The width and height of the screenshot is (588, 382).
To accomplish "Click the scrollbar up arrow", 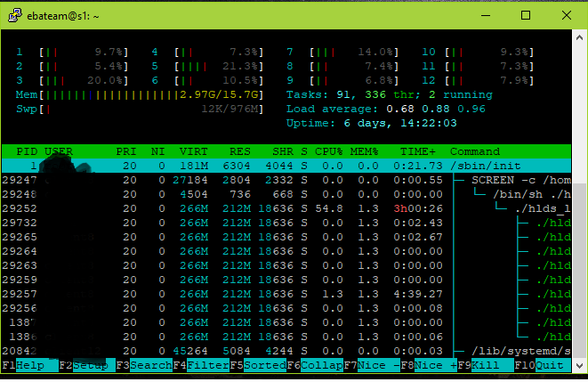I will 579,37.
